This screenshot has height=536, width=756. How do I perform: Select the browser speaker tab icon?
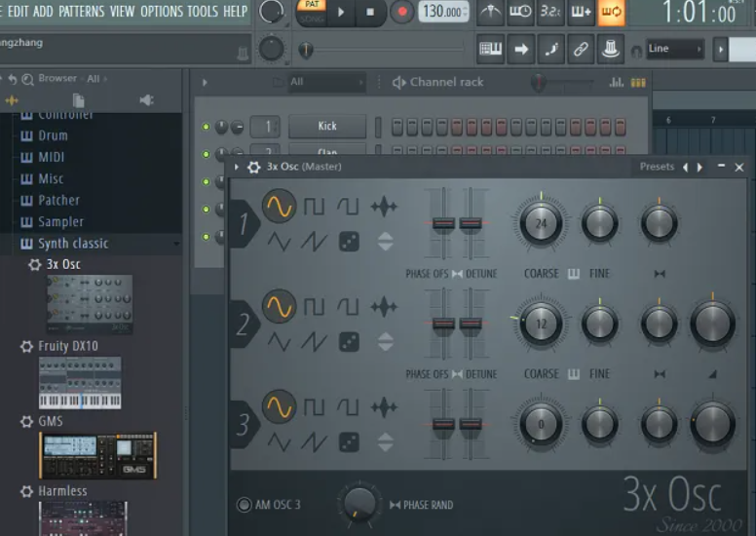(146, 100)
